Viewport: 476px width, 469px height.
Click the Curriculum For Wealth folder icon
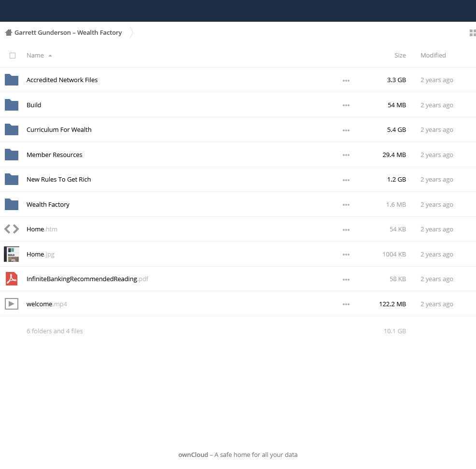12,130
